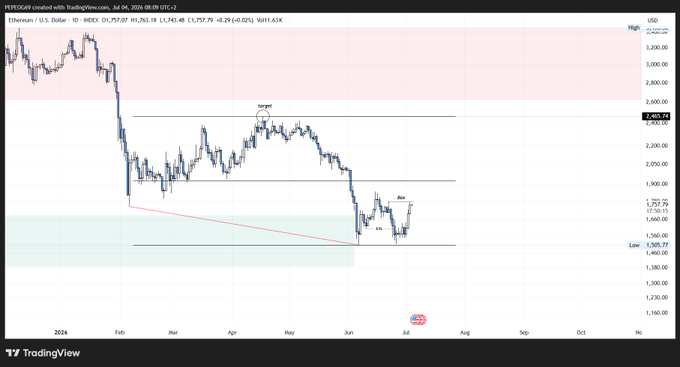This screenshot has height=367, width=680.
Task: Click the Feb label on time axis
Action: click(120, 332)
